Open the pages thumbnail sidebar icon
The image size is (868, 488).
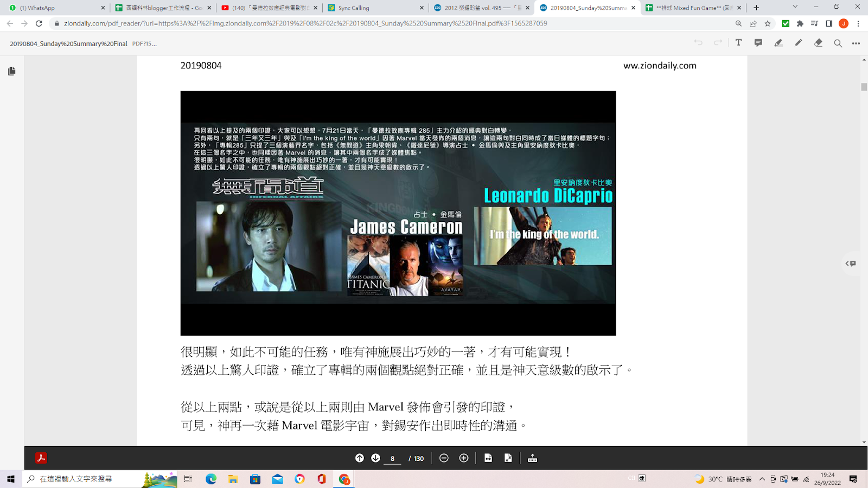tap(12, 71)
